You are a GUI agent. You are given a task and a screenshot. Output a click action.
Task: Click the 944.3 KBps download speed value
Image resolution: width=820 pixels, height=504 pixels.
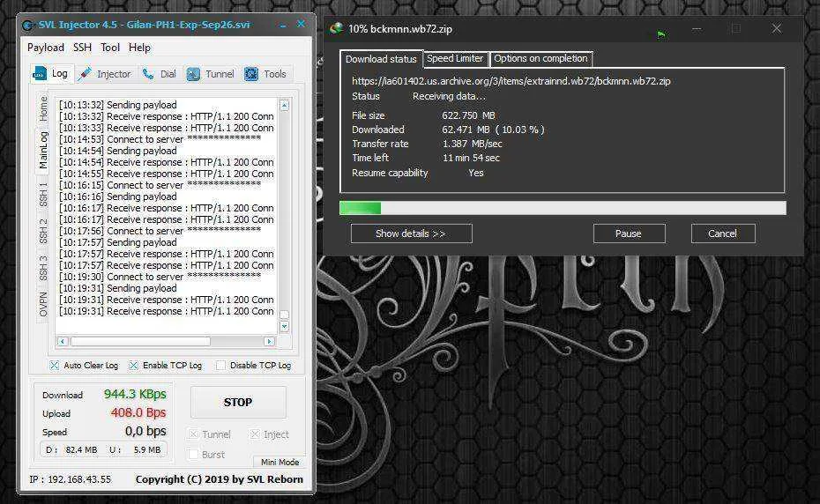pos(135,394)
